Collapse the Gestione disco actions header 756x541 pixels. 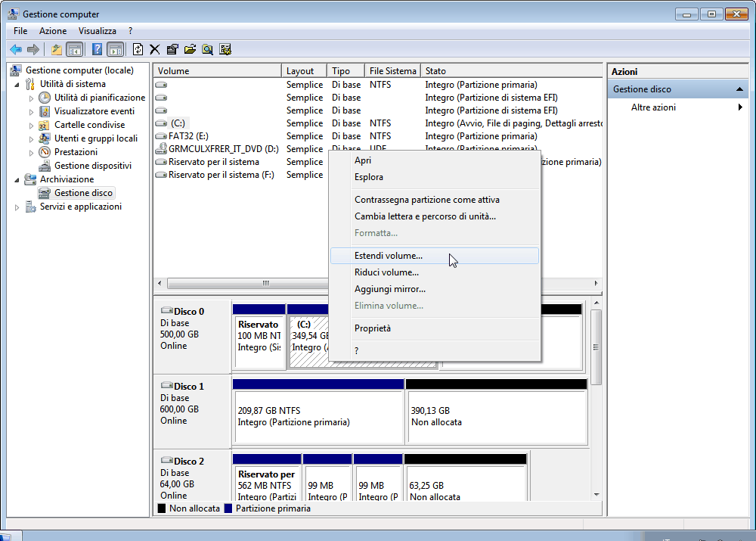(x=742, y=89)
